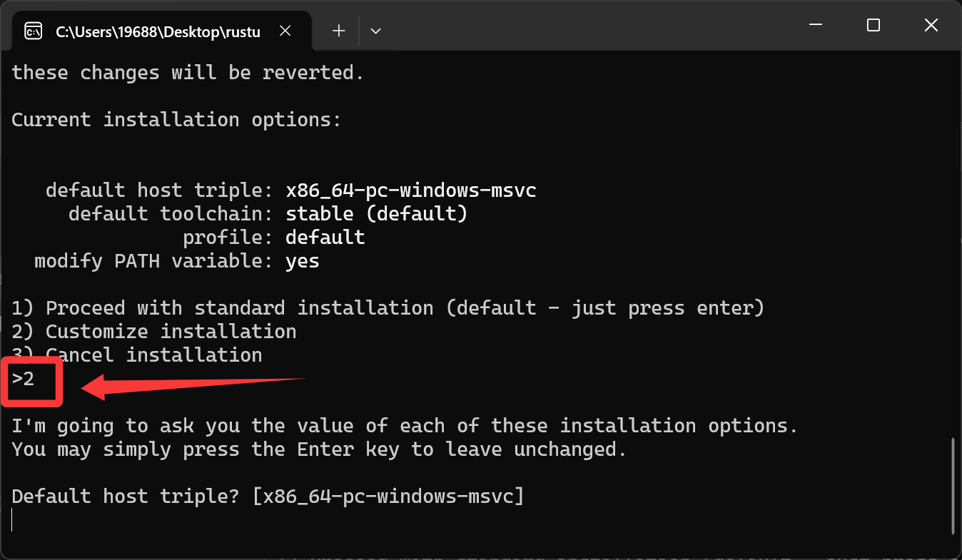Expand the new tab profile dropdown
This screenshot has width=962, height=560.
click(375, 31)
